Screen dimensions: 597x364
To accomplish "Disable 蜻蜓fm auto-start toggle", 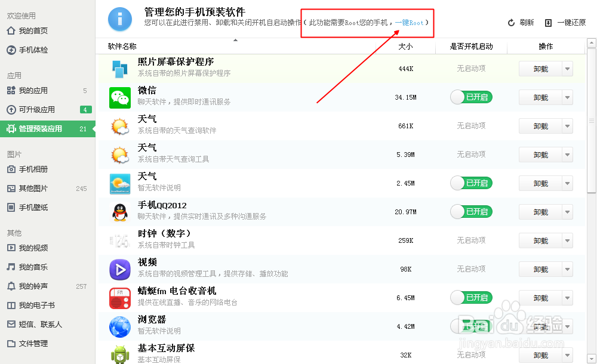I will [x=472, y=298].
